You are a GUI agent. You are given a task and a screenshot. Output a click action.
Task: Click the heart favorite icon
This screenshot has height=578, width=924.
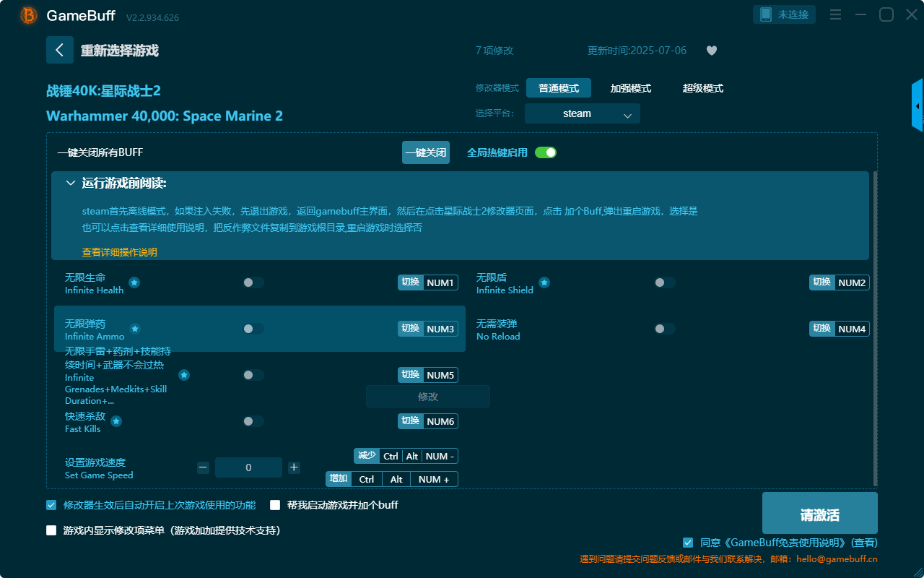pos(711,51)
